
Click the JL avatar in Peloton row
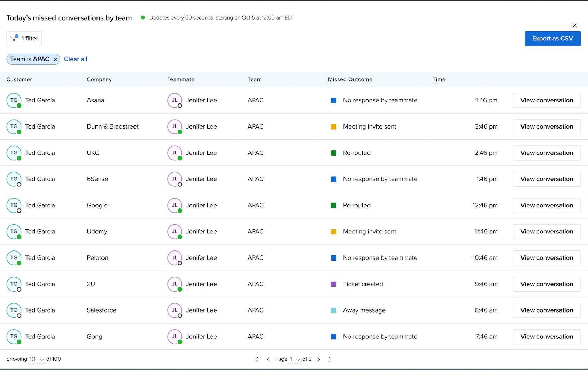click(x=175, y=258)
